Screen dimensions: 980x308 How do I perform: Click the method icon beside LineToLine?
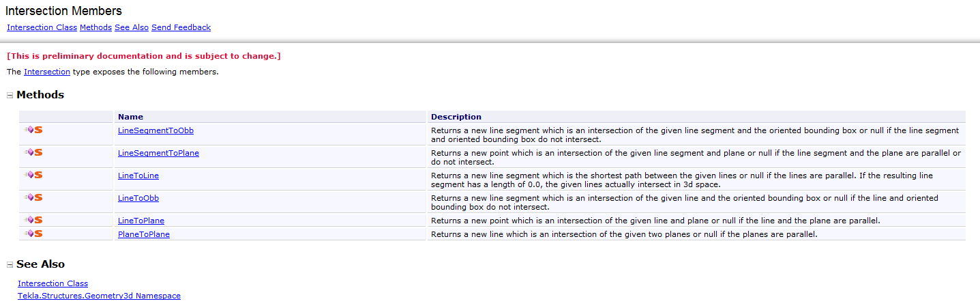click(34, 175)
